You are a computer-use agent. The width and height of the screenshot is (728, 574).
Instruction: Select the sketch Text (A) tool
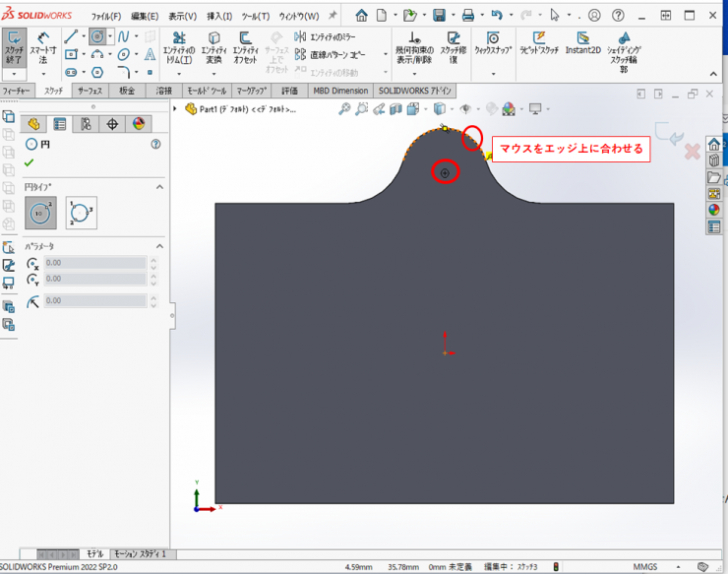click(150, 54)
